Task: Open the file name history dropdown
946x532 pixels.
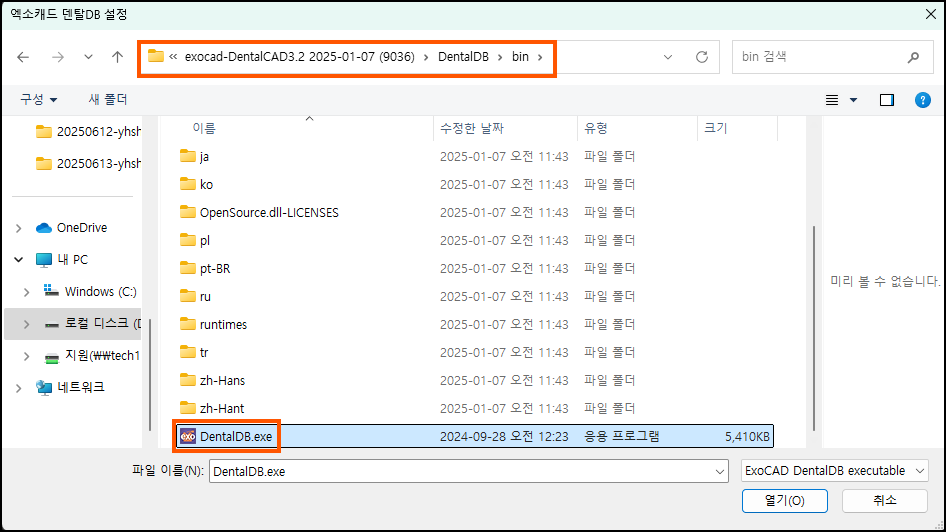Action: [x=719, y=470]
